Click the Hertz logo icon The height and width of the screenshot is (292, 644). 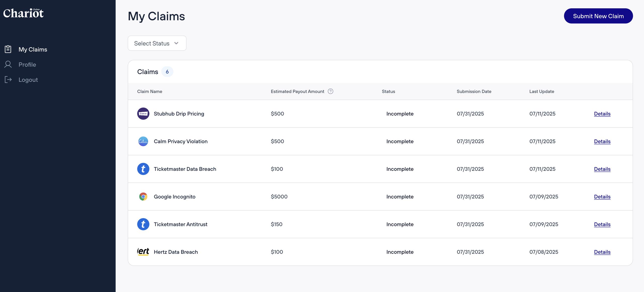tap(143, 252)
